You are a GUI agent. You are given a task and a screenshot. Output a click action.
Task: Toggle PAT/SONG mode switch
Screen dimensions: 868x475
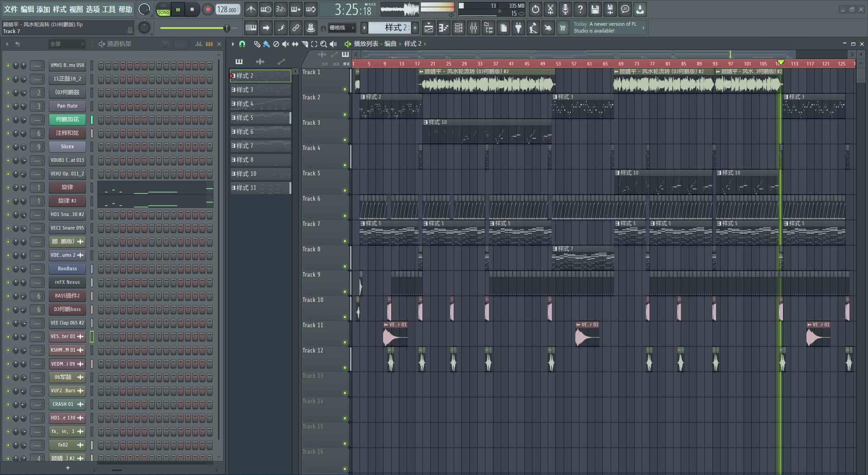point(164,9)
